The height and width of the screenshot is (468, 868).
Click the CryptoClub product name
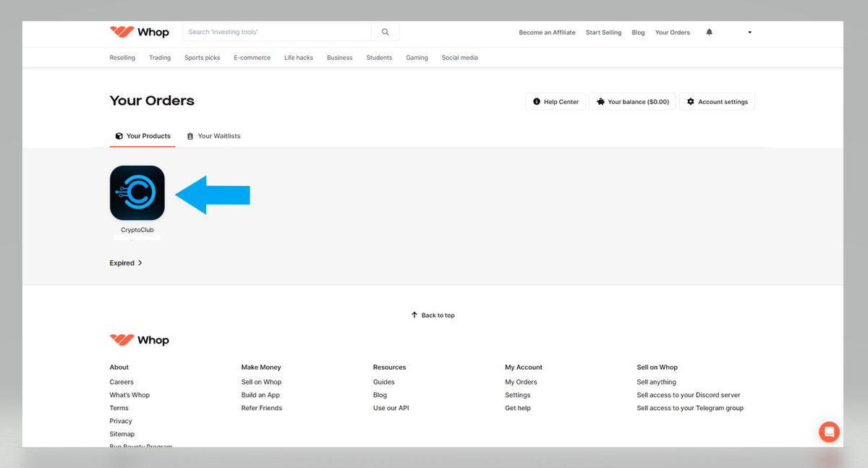pos(137,230)
